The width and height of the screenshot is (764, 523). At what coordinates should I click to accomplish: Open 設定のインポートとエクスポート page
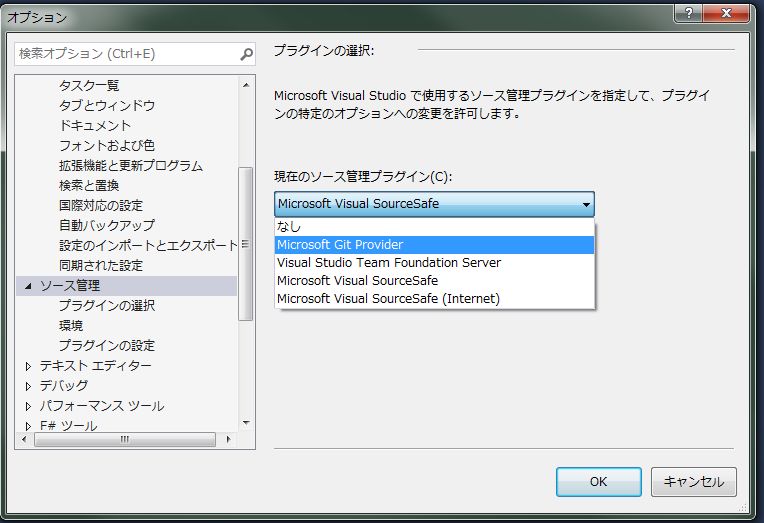148,246
